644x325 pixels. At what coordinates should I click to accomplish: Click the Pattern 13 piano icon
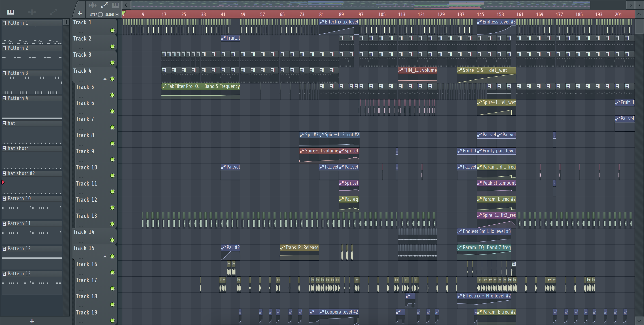point(4,274)
